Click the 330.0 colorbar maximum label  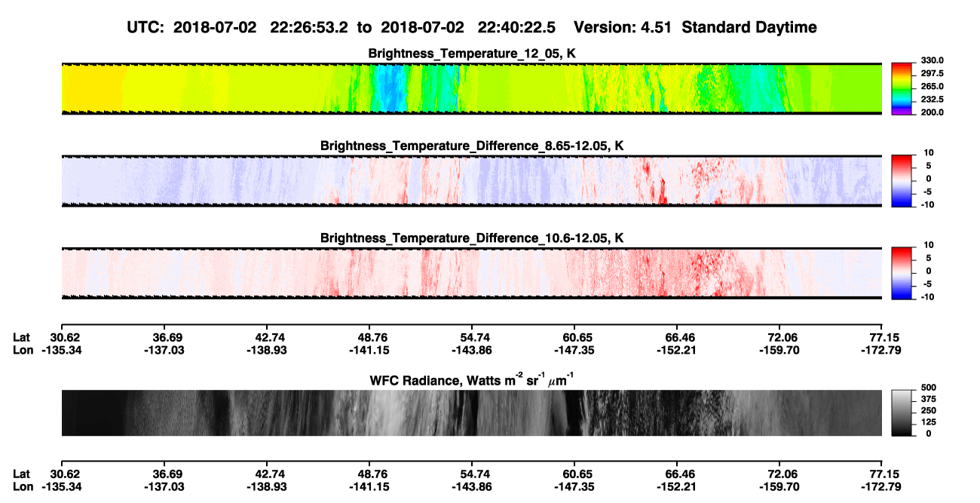[x=932, y=60]
